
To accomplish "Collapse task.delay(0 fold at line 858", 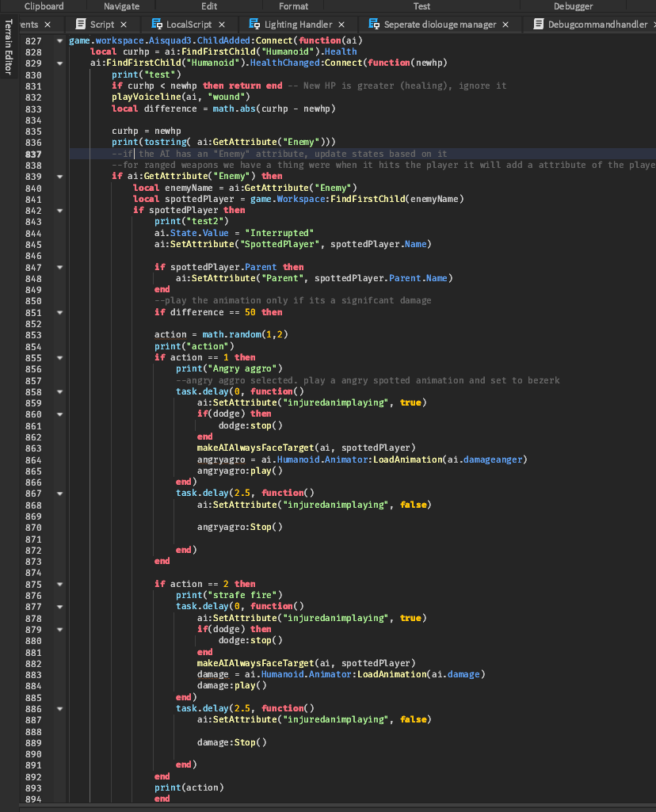I will (x=60, y=392).
